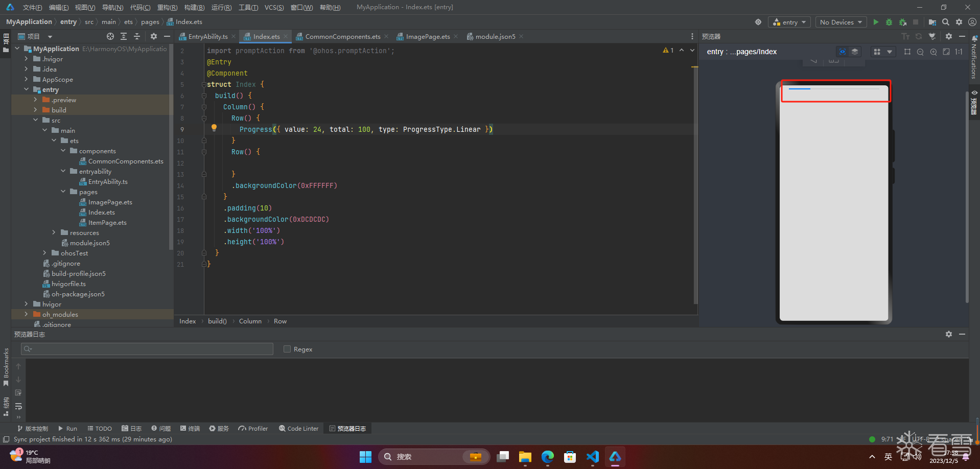Switch to module.json5 tab
The width and height of the screenshot is (980, 469).
click(495, 36)
